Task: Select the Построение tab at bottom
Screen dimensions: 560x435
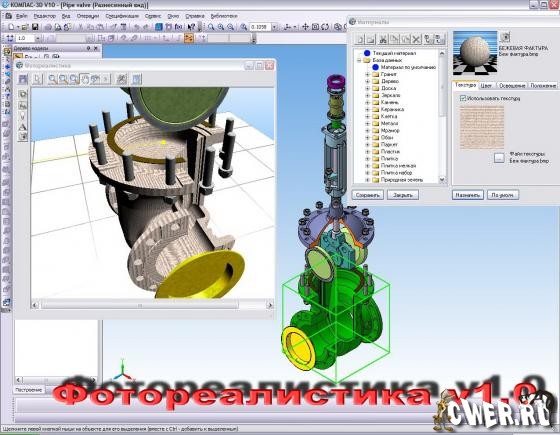Action: coord(29,390)
